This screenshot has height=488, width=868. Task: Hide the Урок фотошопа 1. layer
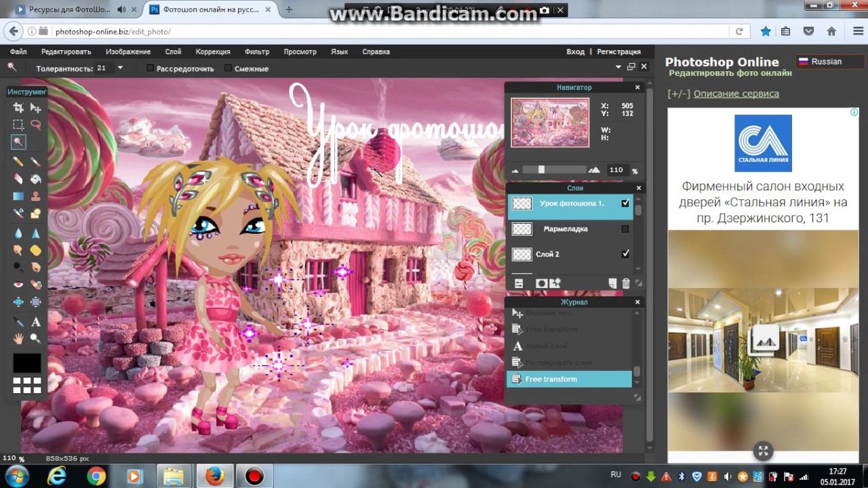pyautogui.click(x=625, y=203)
